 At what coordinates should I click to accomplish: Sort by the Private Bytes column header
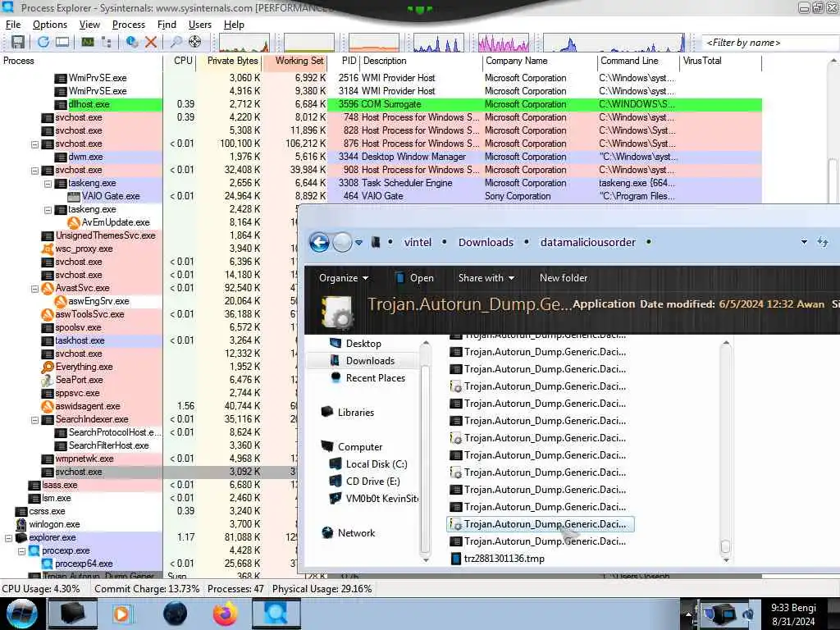[x=229, y=61]
